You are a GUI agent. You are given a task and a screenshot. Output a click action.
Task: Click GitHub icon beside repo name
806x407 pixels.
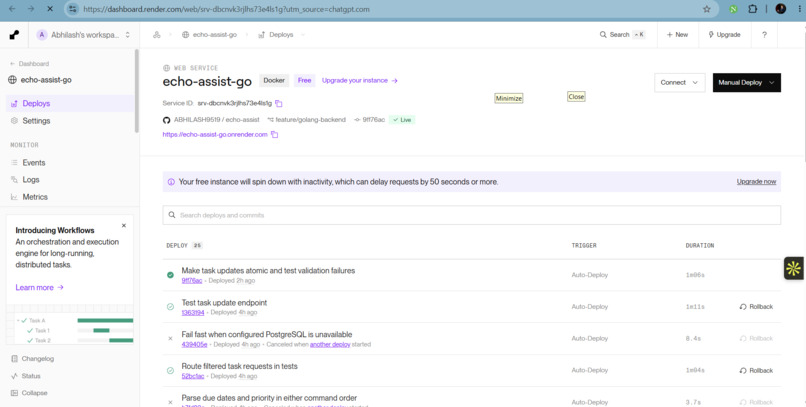tap(167, 120)
